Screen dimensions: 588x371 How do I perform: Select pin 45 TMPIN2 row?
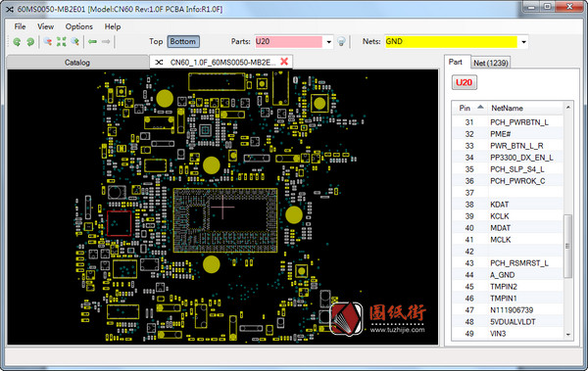tap(508, 287)
